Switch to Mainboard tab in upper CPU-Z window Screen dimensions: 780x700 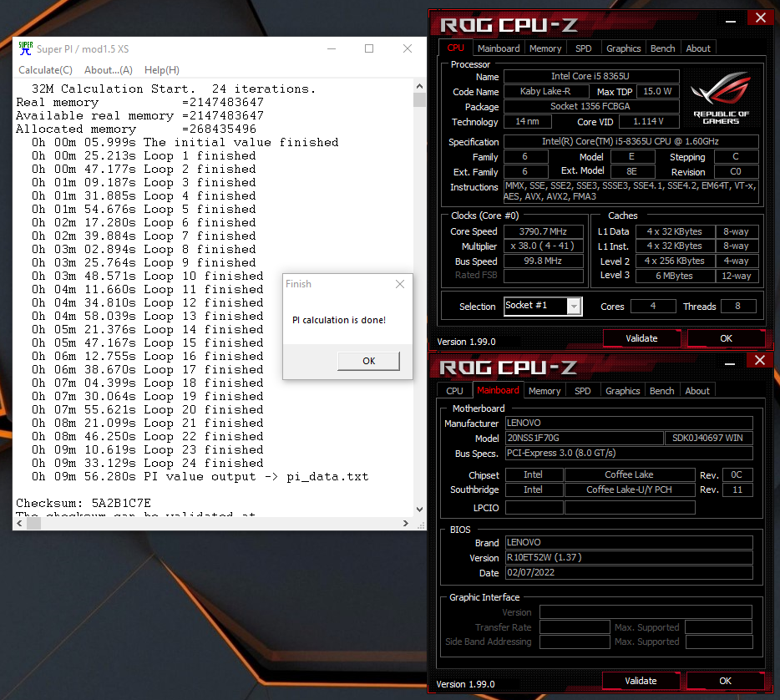[x=499, y=48]
